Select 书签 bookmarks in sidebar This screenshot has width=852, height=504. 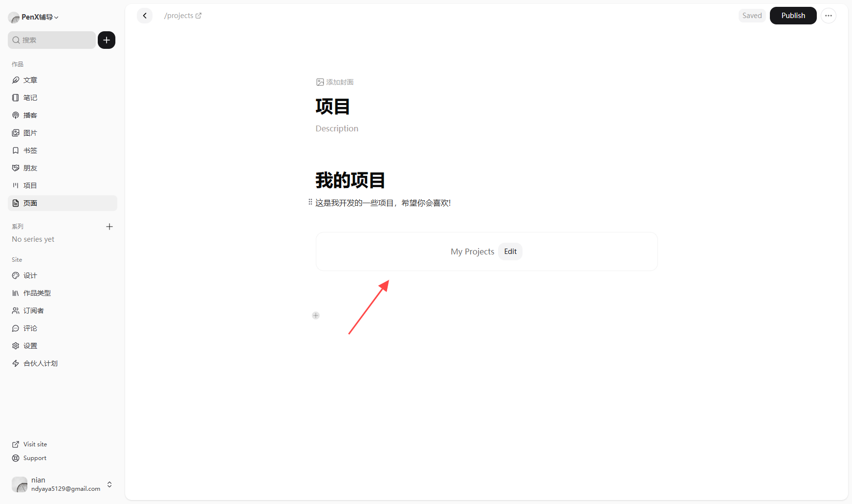(x=30, y=150)
